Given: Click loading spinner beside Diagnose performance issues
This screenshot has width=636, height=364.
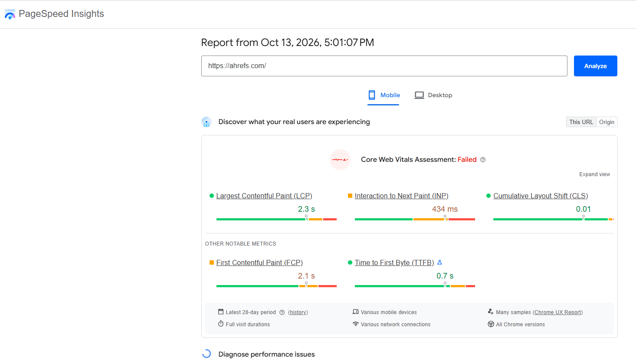Looking at the screenshot, I should pyautogui.click(x=207, y=354).
